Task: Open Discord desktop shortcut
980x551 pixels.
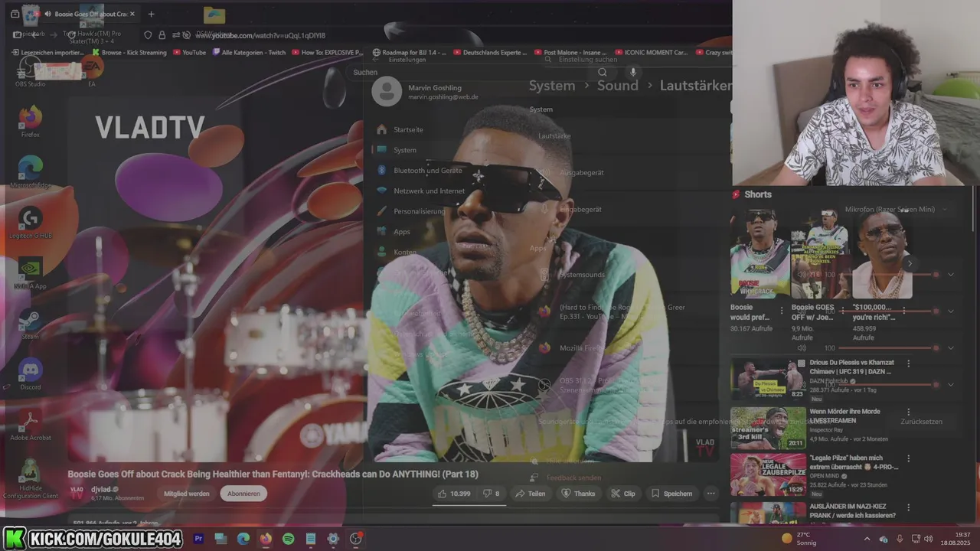Action: point(30,375)
